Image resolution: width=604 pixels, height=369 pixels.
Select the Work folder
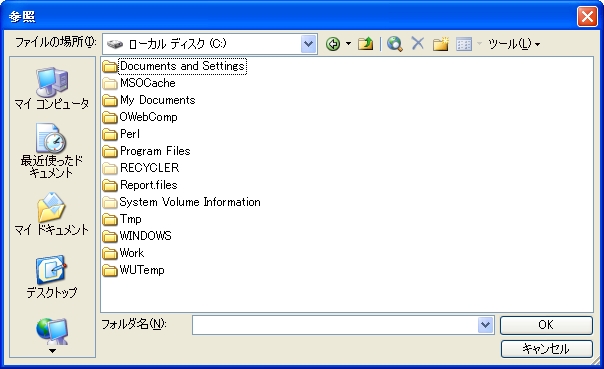[123, 253]
